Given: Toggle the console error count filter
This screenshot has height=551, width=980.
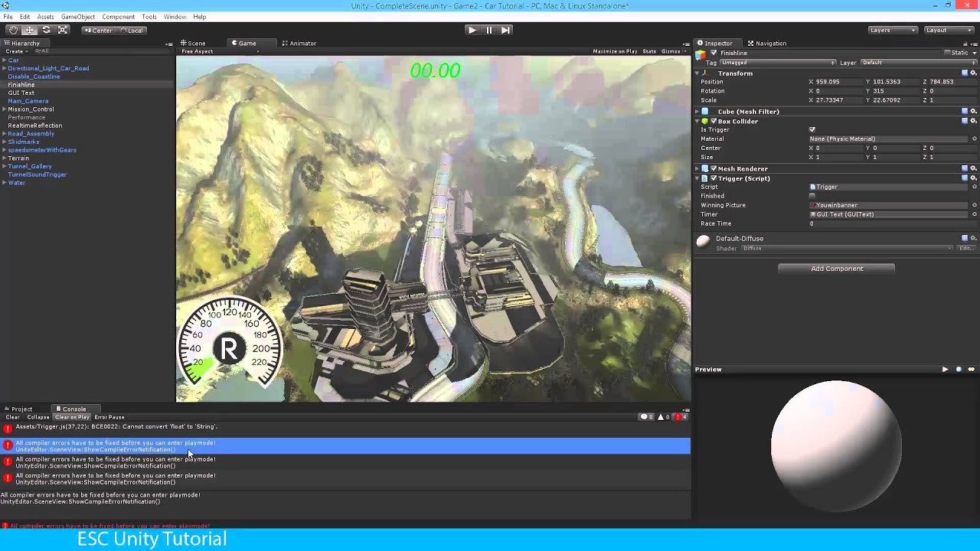Looking at the screenshot, I should coord(680,417).
